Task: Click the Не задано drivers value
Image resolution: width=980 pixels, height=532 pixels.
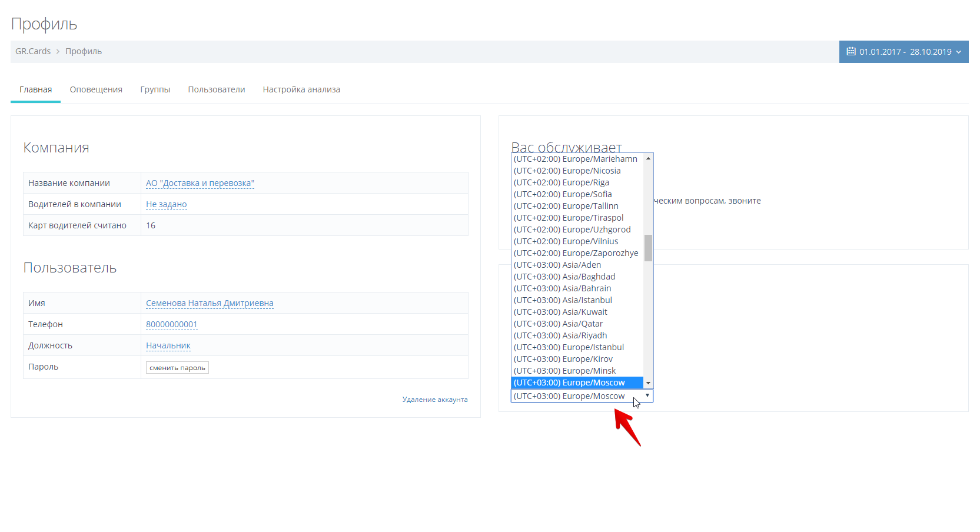Action: point(166,204)
